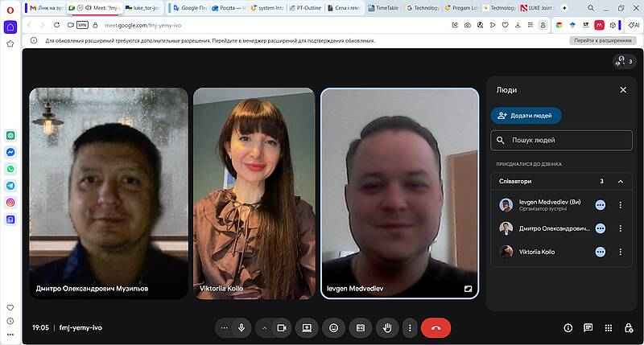
Task: Click the red leave call button
Action: [436, 328]
